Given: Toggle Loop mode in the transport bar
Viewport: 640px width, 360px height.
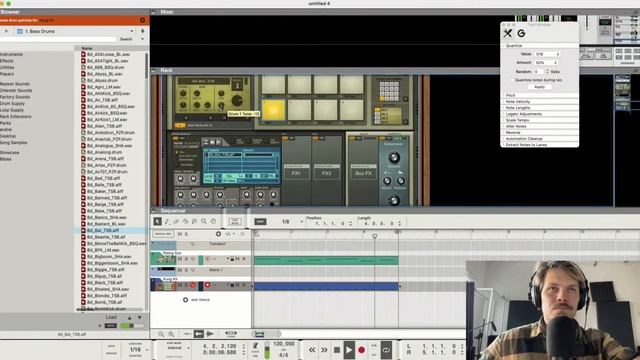Looking at the screenshot, I should (x=386, y=350).
